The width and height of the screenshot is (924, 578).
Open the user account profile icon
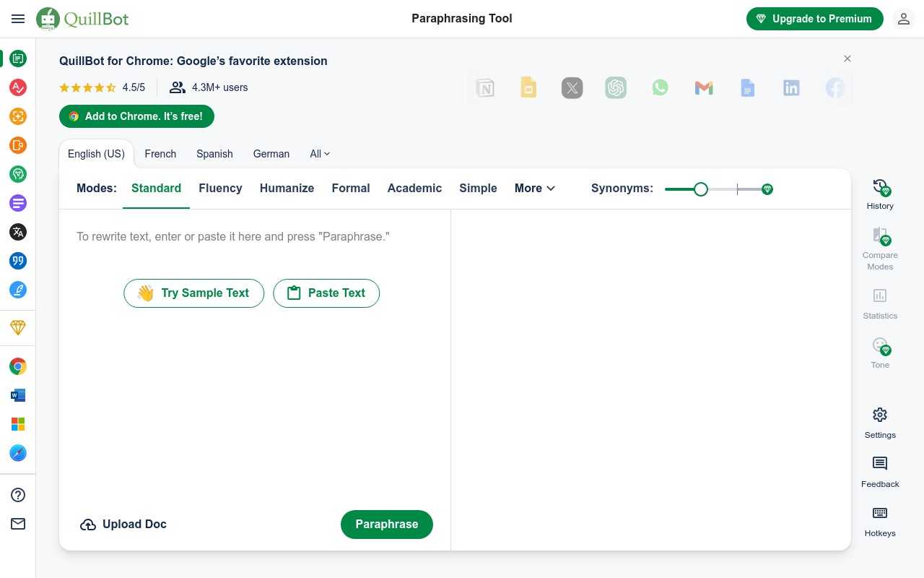(x=904, y=19)
